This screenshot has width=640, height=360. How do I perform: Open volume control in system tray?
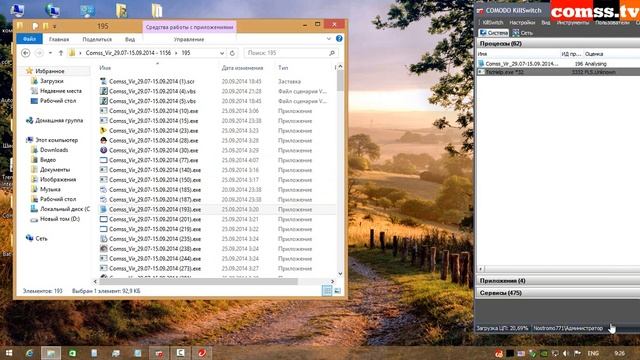566,353
